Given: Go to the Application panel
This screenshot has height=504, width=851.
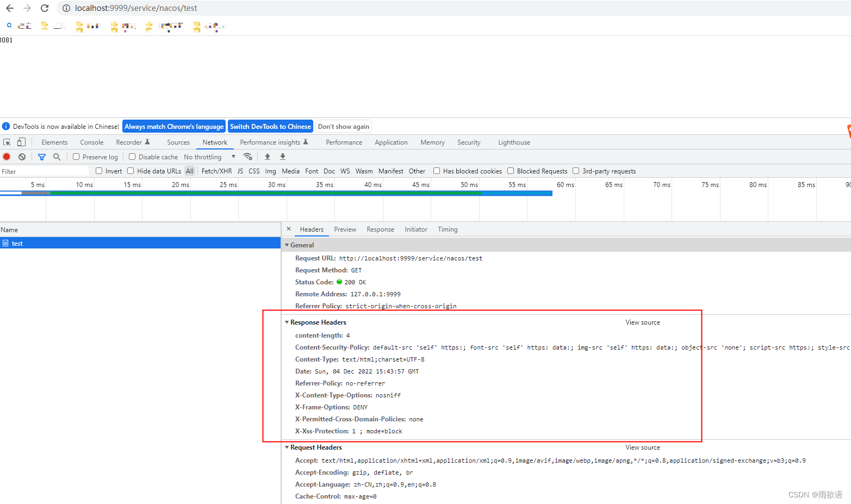Looking at the screenshot, I should point(391,142).
